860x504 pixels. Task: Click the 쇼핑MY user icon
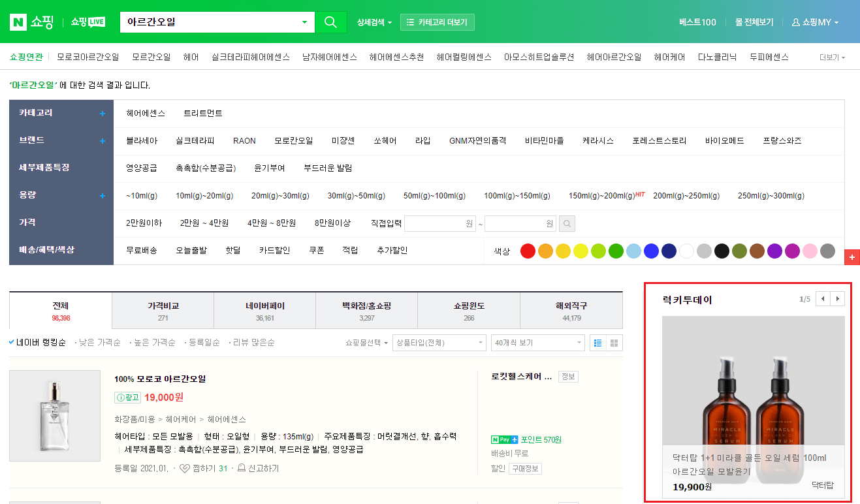point(795,22)
